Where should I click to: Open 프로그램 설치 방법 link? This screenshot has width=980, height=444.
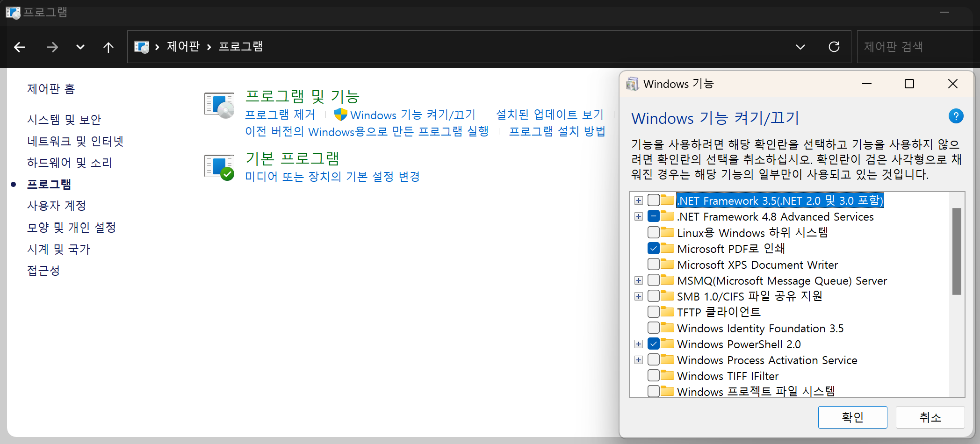coord(557,131)
